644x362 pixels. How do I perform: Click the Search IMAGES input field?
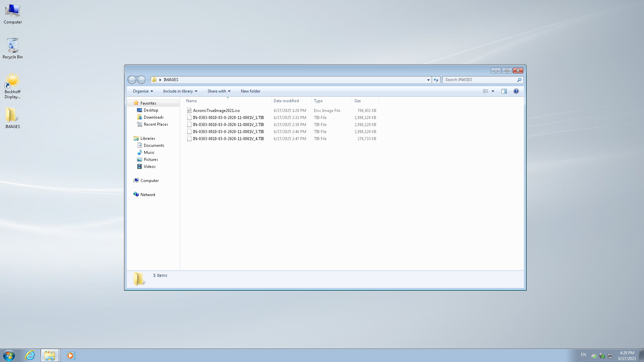pos(479,80)
